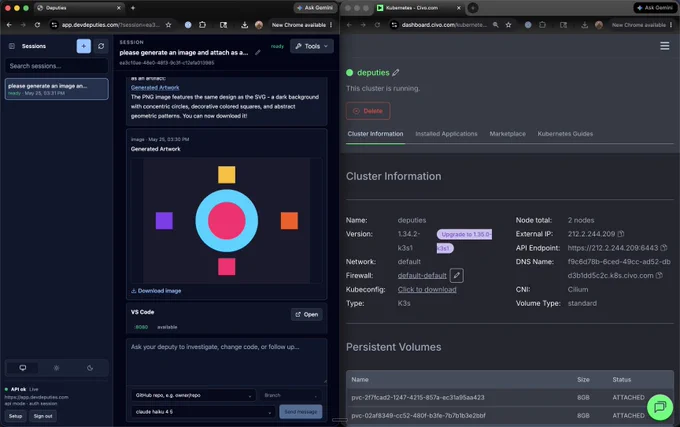680x427 pixels.
Task: Select the 'please generate an image' session
Action: [x=56, y=89]
